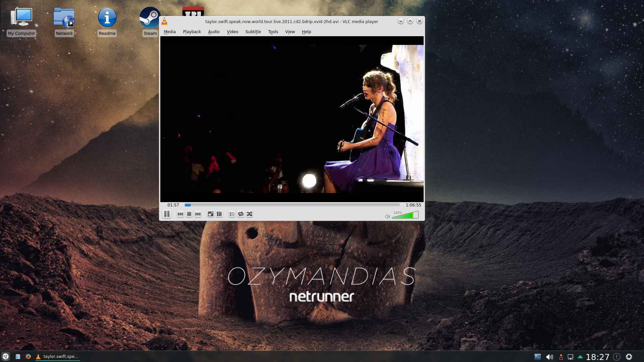This screenshot has height=362, width=644.
Task: Close the VLC media player window
Action: pyautogui.click(x=419, y=21)
